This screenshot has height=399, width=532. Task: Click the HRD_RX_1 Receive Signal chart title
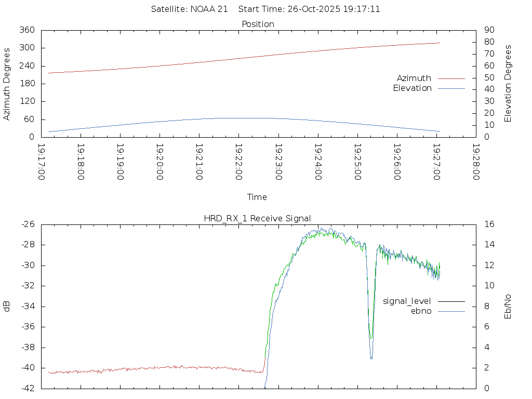(x=257, y=218)
